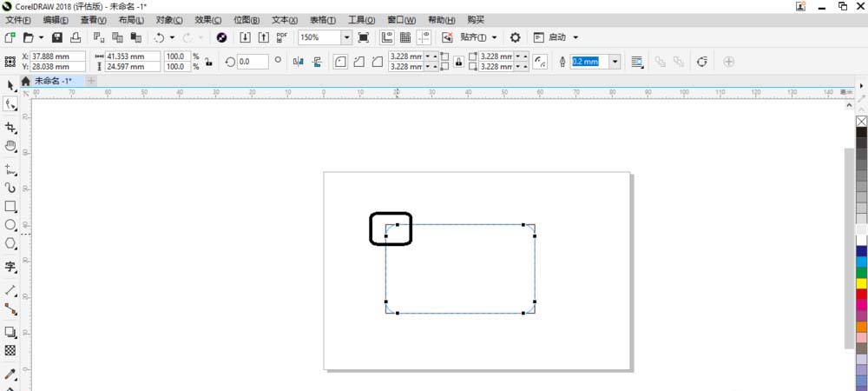Viewport: 868px width, 391px height.
Task: Click the Import icon
Action: pyautogui.click(x=246, y=37)
